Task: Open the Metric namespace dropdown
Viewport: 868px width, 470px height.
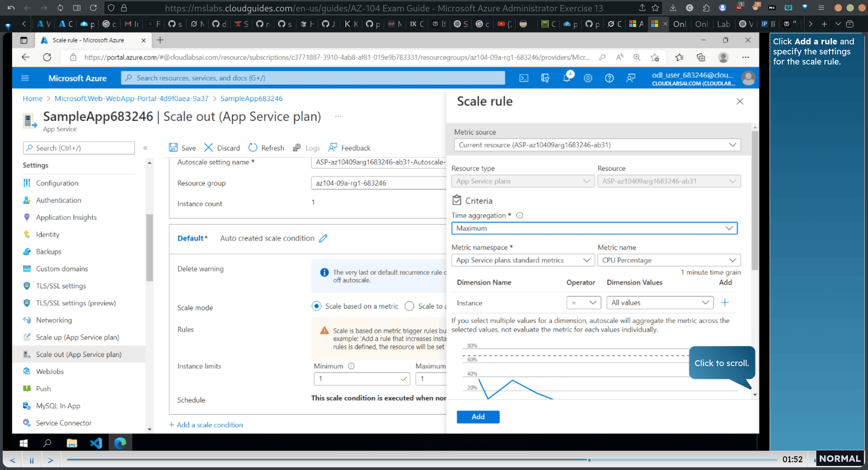Action: coord(522,260)
